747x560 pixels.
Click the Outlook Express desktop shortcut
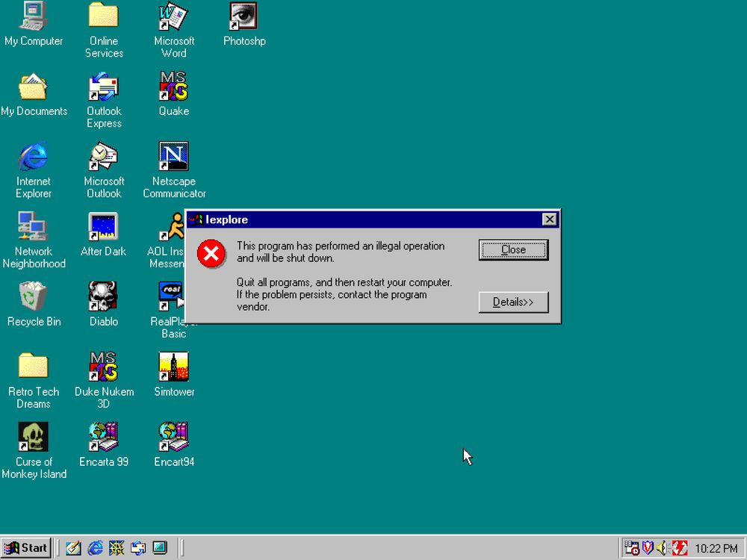104,100
